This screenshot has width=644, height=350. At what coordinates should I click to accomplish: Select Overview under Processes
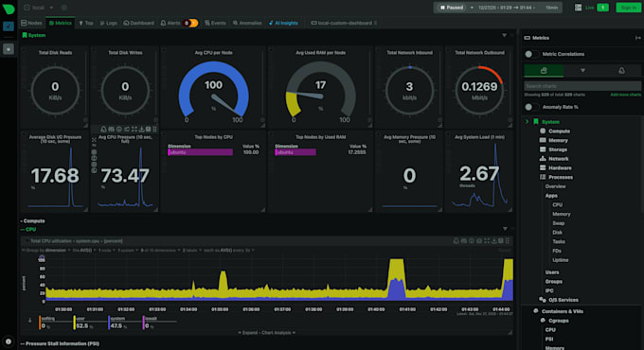(x=555, y=186)
